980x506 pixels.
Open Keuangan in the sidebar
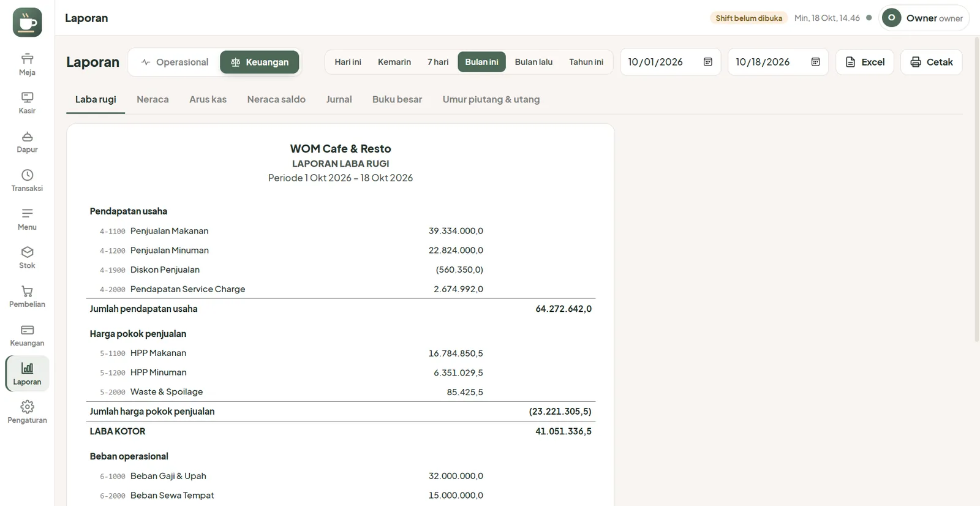(27, 336)
